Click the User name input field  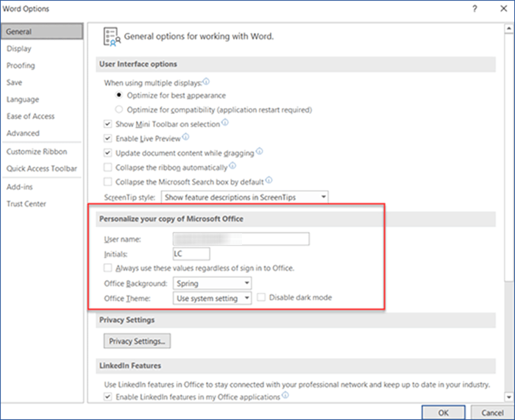241,239
